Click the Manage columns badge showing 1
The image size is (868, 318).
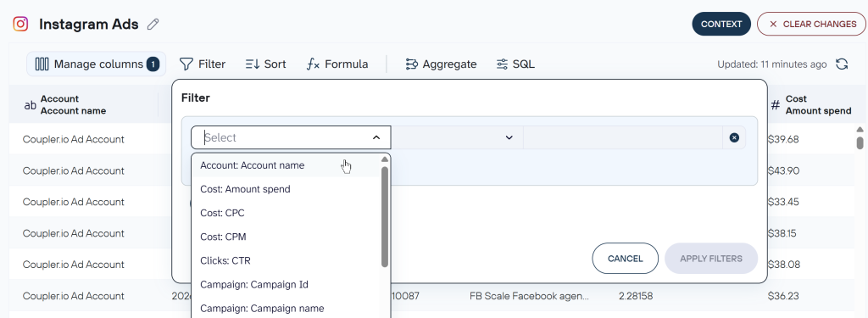point(153,64)
